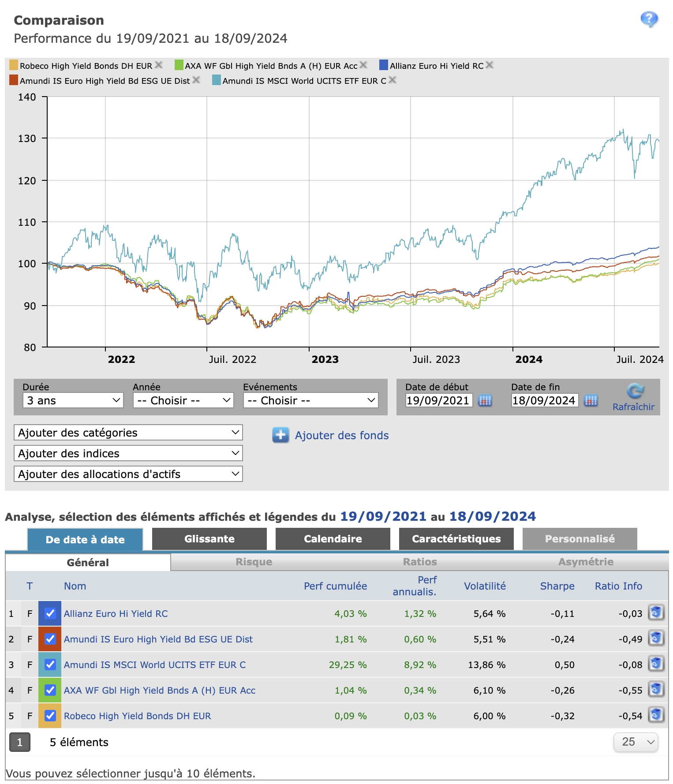Image resolution: width=673 pixels, height=784 pixels.
Task: Select the Général sub-tab
Action: (x=88, y=562)
